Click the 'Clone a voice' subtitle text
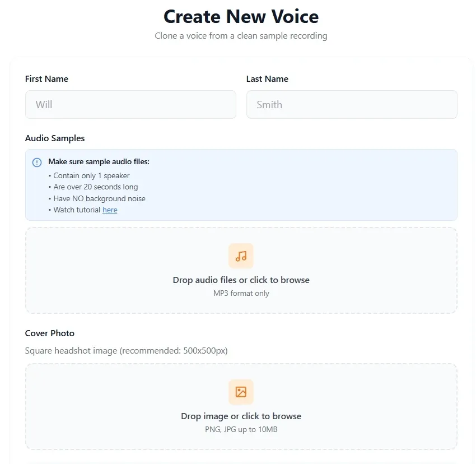The image size is (476, 464). (241, 36)
